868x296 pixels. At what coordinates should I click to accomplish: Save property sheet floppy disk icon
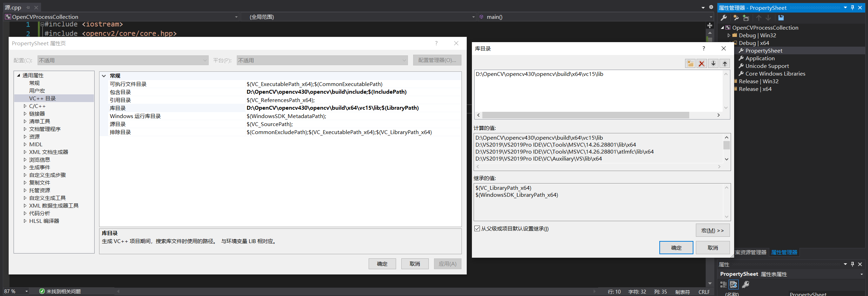(781, 18)
